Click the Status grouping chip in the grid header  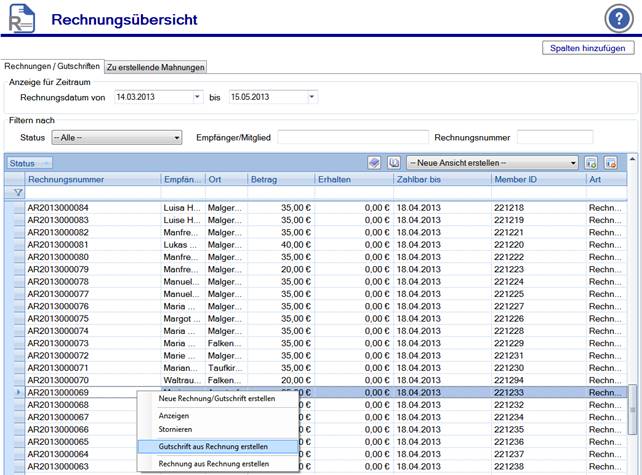coord(29,163)
